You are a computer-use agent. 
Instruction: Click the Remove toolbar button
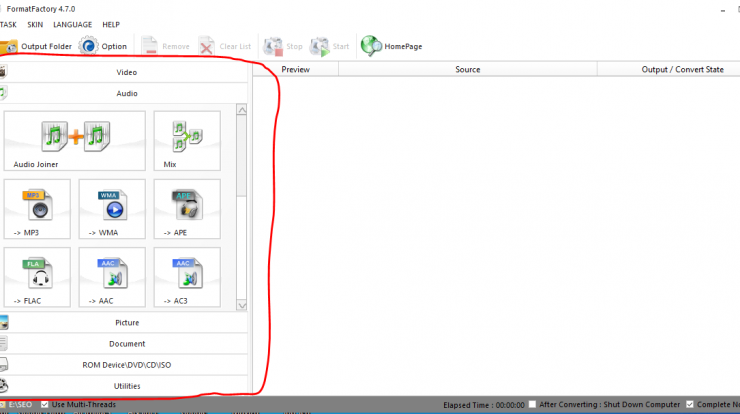tap(166, 46)
